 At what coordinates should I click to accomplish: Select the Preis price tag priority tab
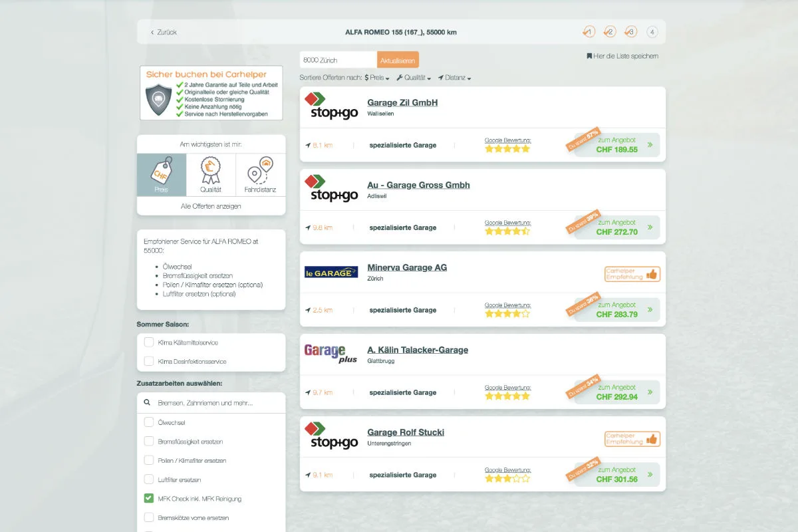point(162,175)
